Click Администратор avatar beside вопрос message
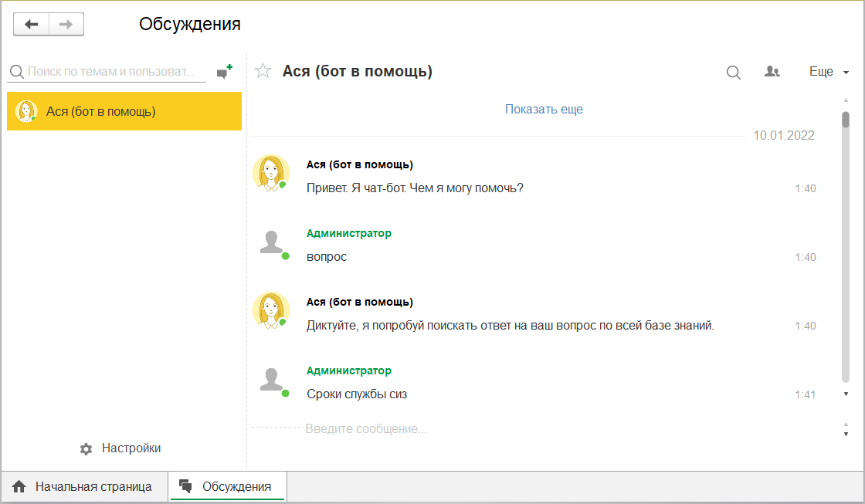865x504 pixels. point(271,242)
